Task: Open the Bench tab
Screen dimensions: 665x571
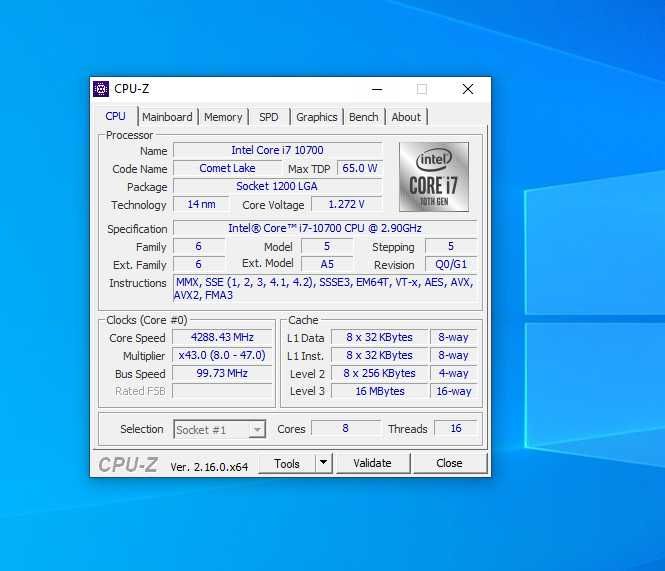Action: tap(363, 117)
